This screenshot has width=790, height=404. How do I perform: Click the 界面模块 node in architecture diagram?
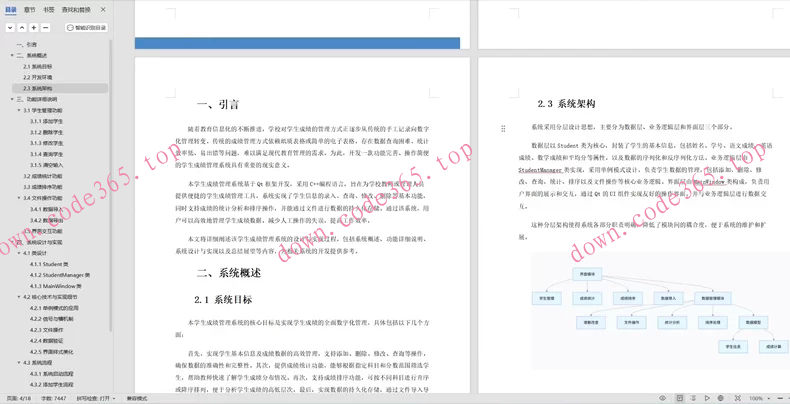[587, 275]
